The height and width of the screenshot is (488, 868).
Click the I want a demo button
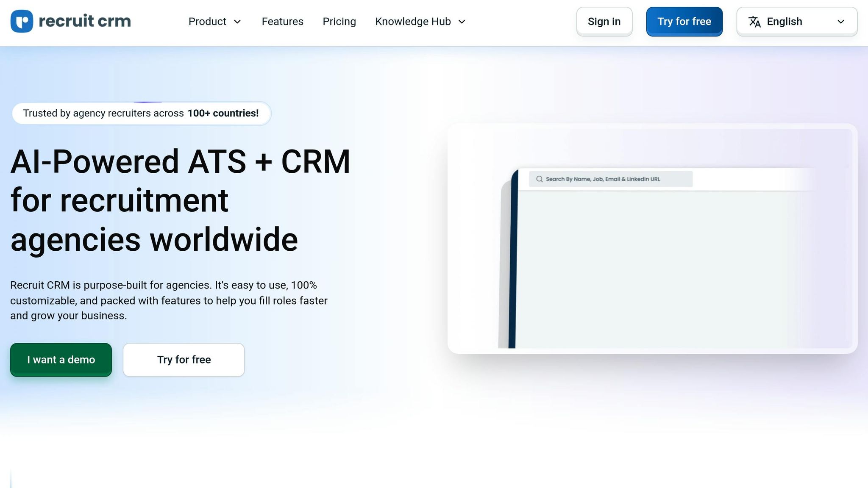pyautogui.click(x=61, y=360)
